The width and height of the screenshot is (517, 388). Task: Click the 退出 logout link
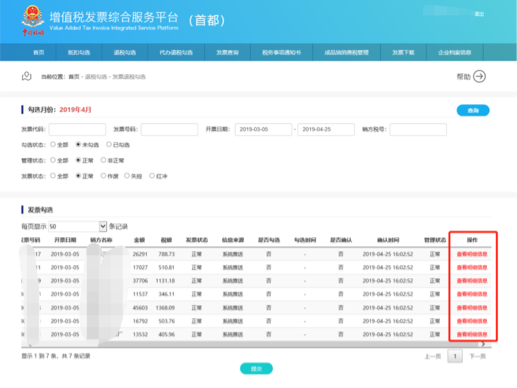tap(479, 14)
